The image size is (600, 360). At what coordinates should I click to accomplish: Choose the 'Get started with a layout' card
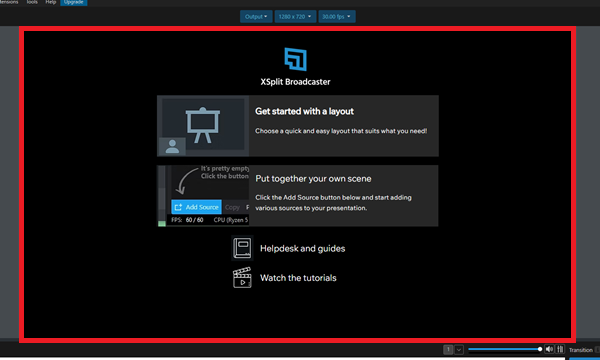coord(298,126)
